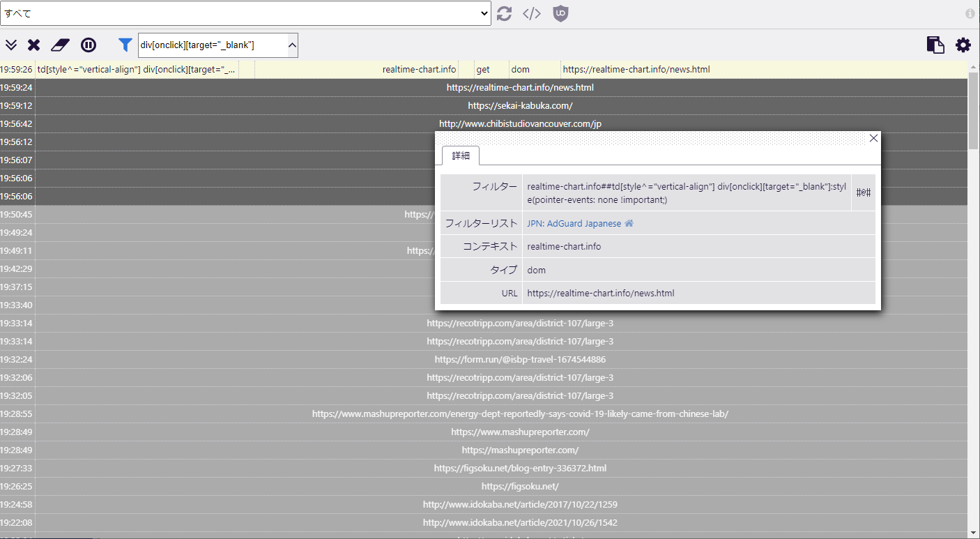Collapse entries with the double-chevron icon
Image resolution: width=980 pixels, height=539 pixels.
[11, 45]
